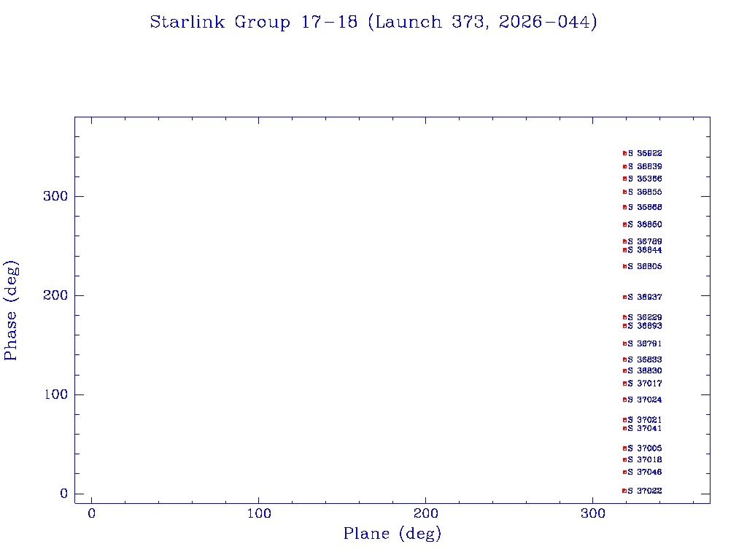Viewport: 747px width, 560px height.
Task: Click the S 36644 satellite text label
Action: pyautogui.click(x=645, y=250)
